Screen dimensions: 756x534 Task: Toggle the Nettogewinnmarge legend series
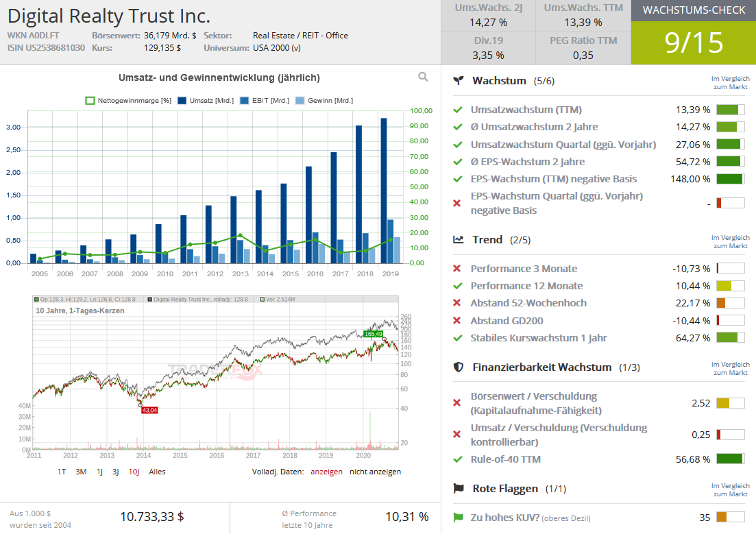[128, 101]
